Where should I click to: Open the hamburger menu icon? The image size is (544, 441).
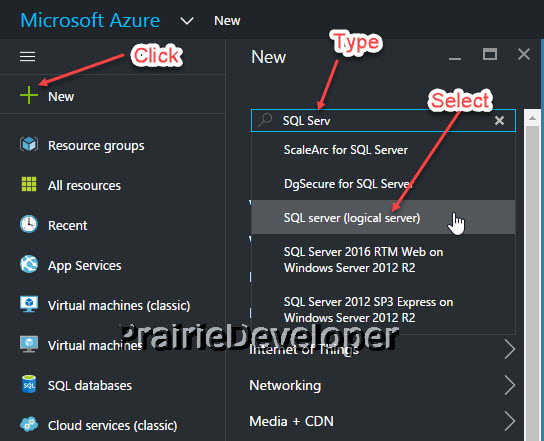(27, 56)
